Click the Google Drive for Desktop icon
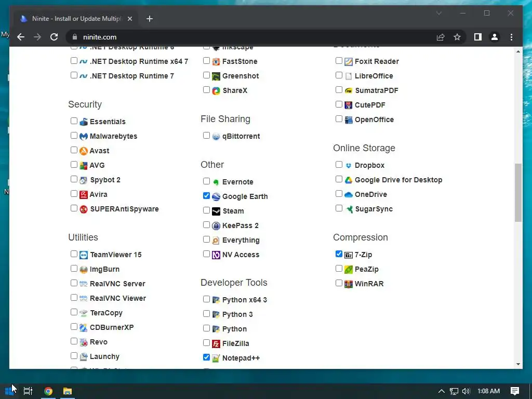The width and height of the screenshot is (532, 399). 349,180
